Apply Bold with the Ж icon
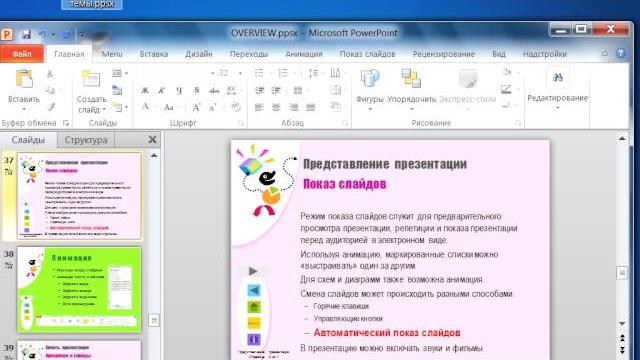The width and height of the screenshot is (640, 360). [145, 90]
